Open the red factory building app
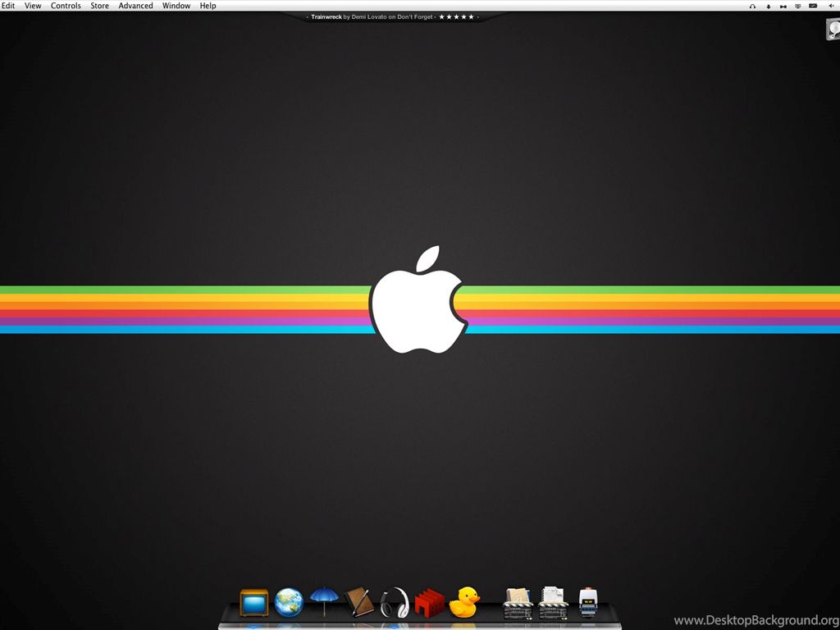 point(430,603)
